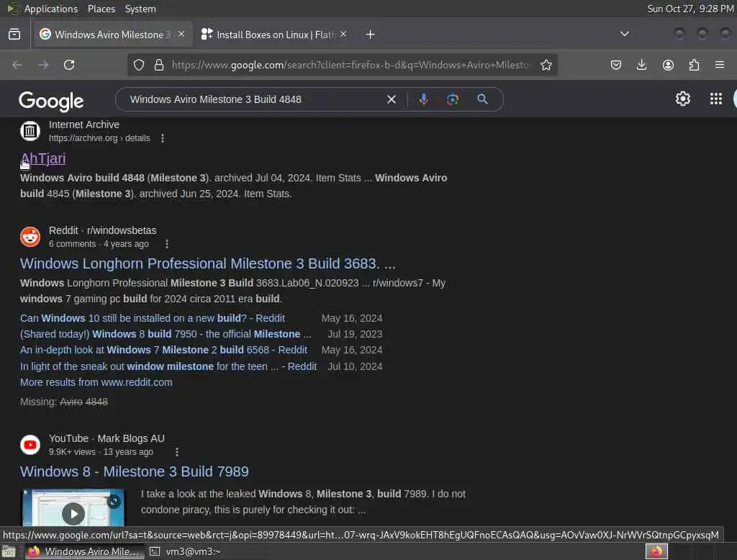
Task: Open More results from www.reddit.com
Action: pos(96,382)
